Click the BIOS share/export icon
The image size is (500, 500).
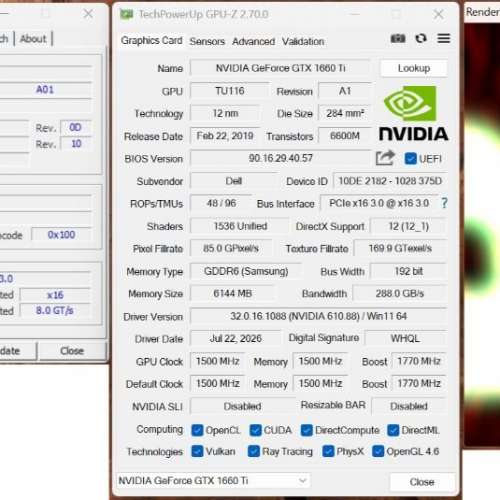[385, 158]
